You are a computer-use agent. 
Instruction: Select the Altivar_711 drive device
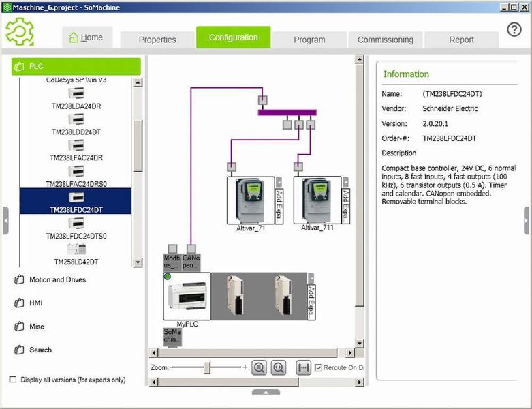pyautogui.click(x=317, y=200)
